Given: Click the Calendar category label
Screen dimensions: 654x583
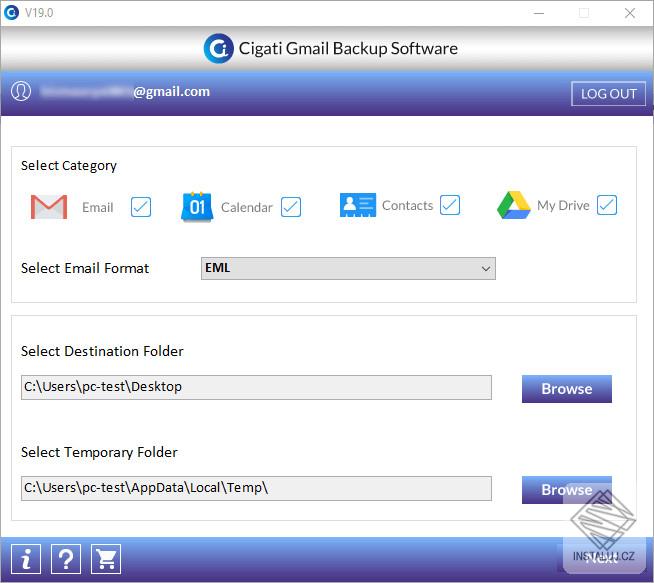Looking at the screenshot, I should (x=247, y=207).
